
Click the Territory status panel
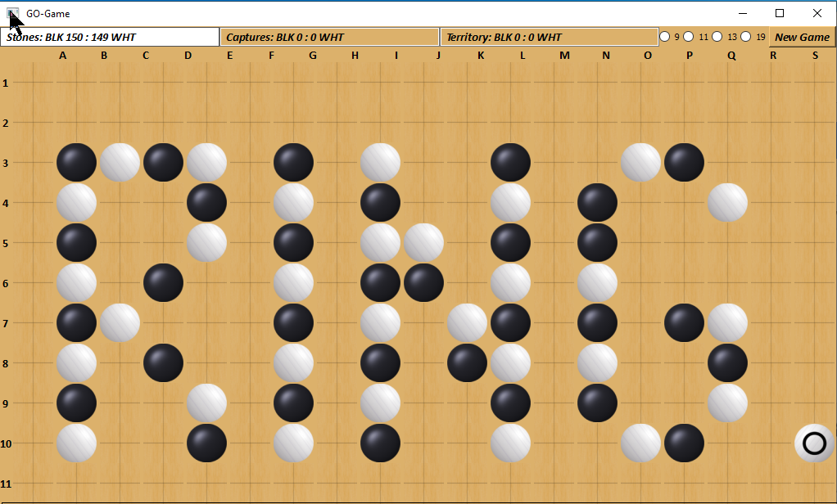click(x=549, y=37)
